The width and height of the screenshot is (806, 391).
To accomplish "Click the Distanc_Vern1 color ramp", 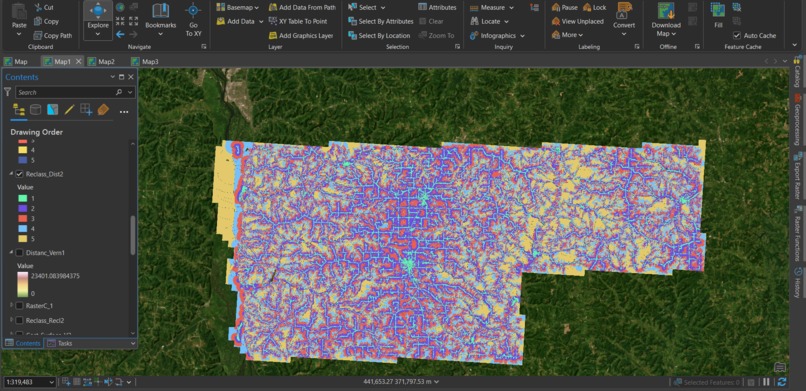I will click(x=22, y=285).
